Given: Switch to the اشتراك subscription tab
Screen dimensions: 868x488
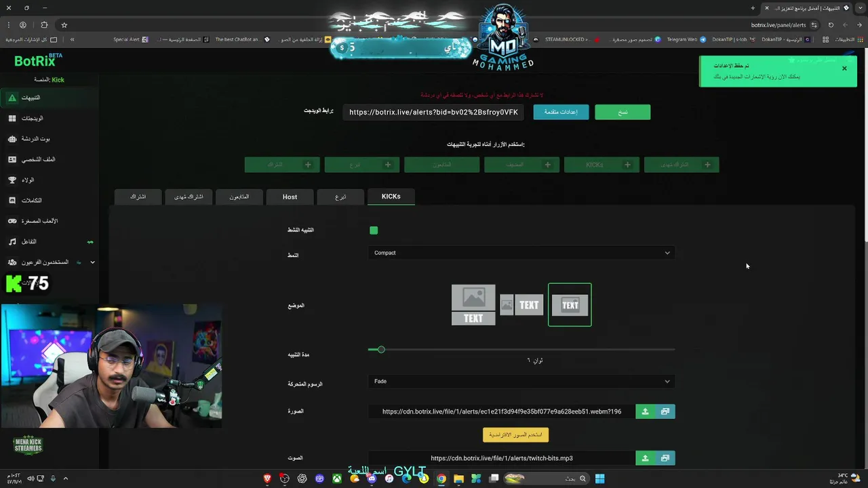Looking at the screenshot, I should click(138, 197).
